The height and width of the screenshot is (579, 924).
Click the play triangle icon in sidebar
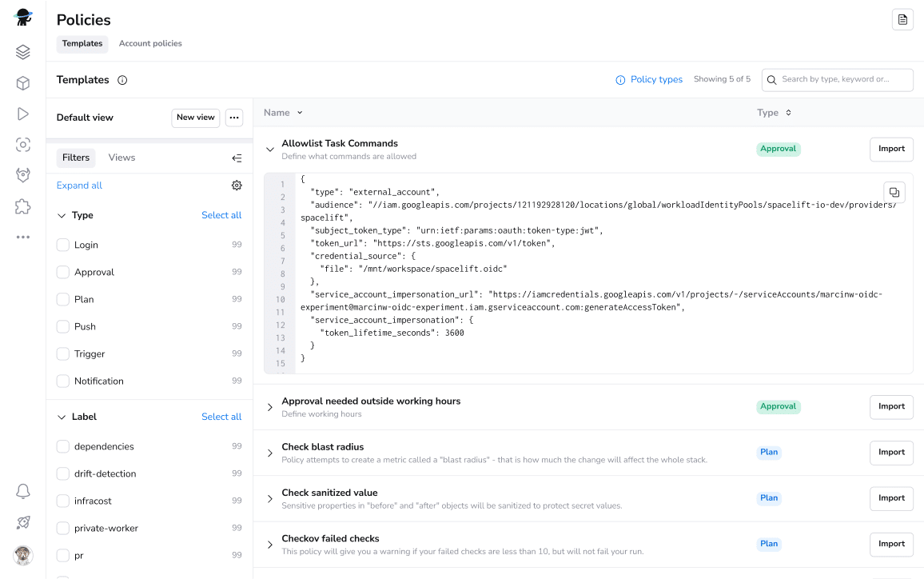(23, 114)
